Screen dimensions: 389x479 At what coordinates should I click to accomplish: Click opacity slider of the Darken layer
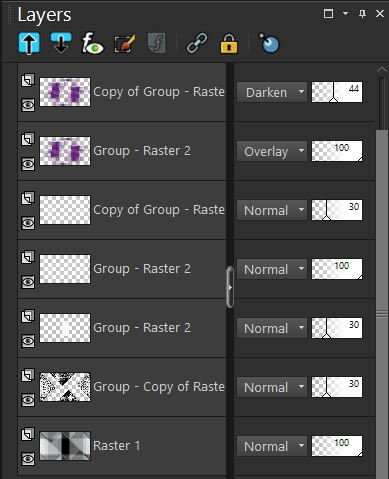pos(337,92)
